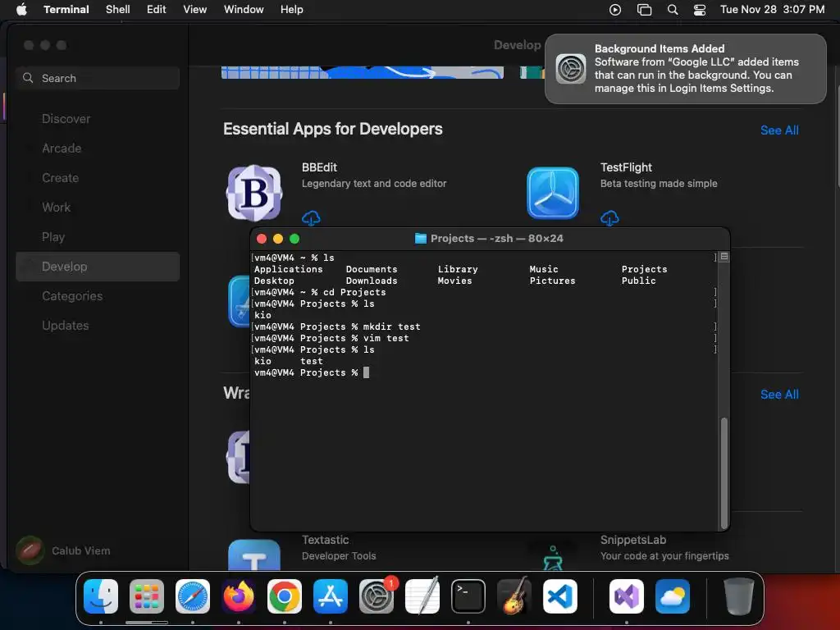Open the Apple menu

pyautogui.click(x=21, y=9)
